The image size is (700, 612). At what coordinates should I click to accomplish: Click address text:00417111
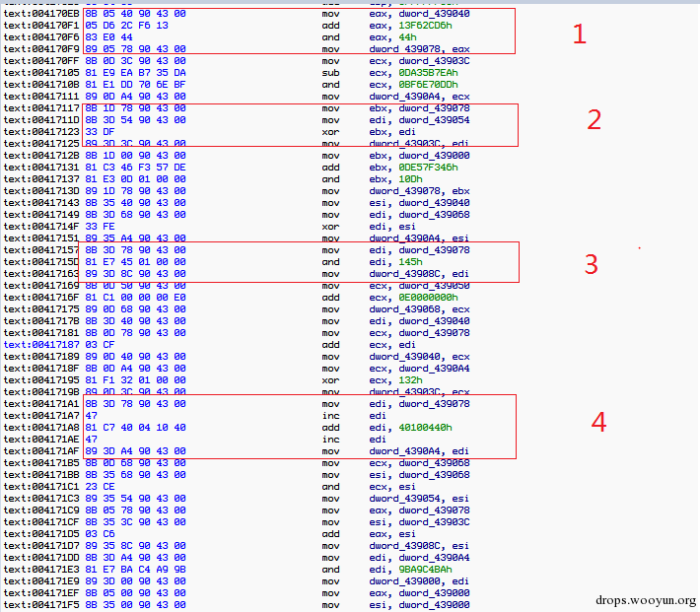41,97
